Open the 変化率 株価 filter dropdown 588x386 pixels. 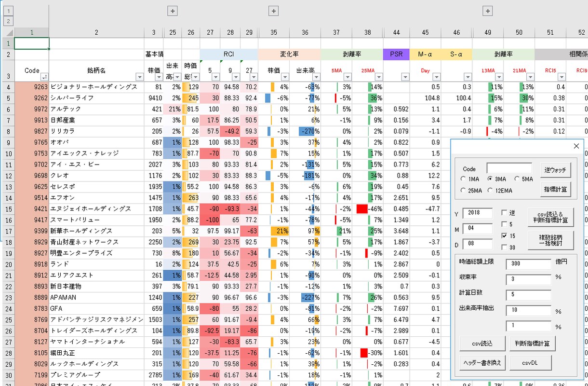tap(285, 77)
